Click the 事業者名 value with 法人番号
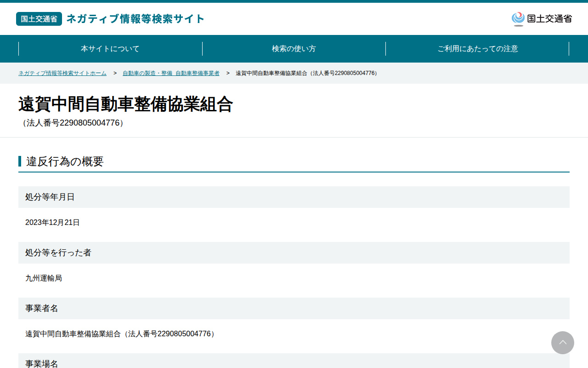This screenshot has width=588, height=368. [120, 334]
